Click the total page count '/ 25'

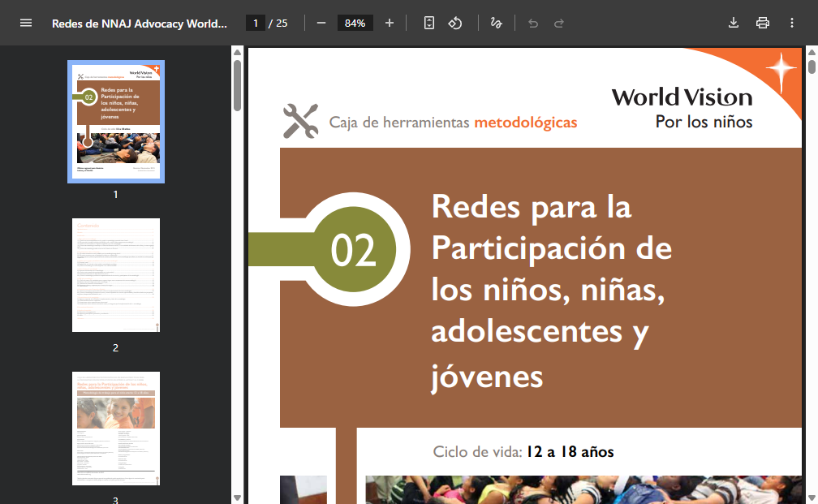pos(278,23)
